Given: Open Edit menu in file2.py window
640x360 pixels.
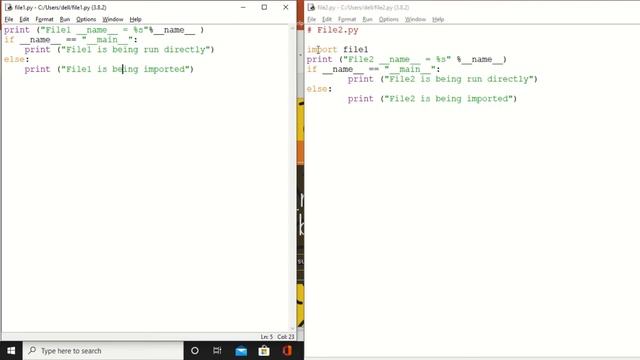Looking at the screenshot, I should coord(327,19).
